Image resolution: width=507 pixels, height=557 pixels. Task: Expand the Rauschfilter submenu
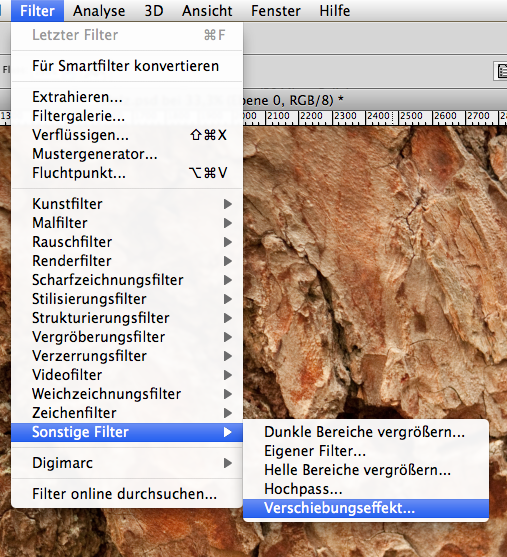tap(127, 242)
